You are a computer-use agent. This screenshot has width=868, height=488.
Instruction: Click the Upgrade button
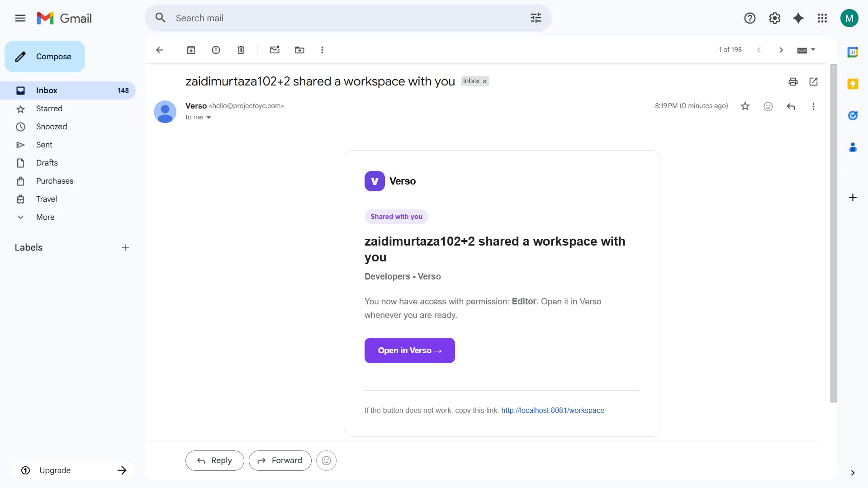click(72, 470)
